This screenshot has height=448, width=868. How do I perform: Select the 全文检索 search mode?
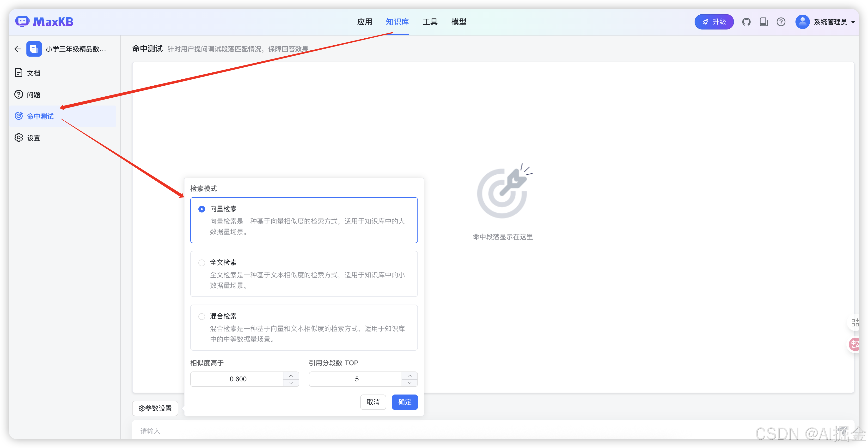pyautogui.click(x=202, y=263)
